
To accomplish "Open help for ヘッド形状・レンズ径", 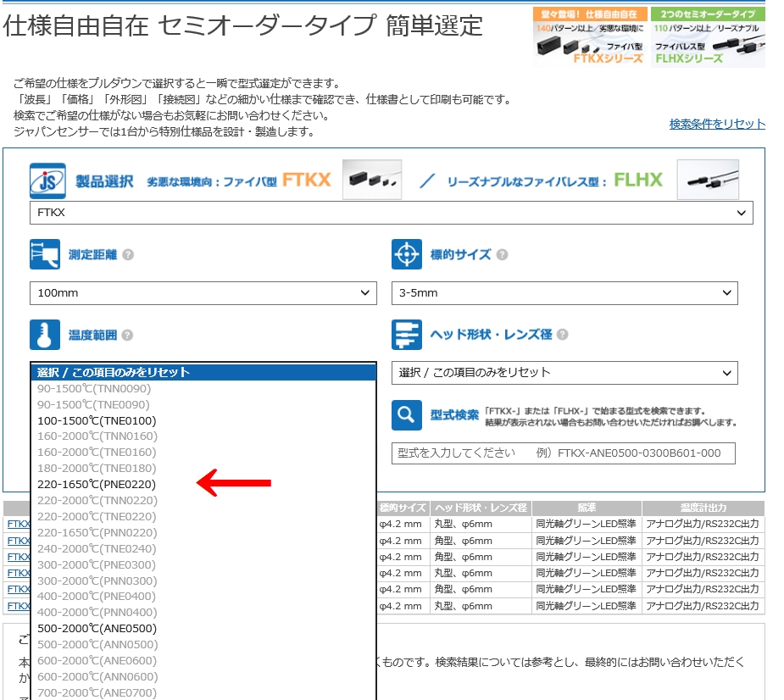I will click(563, 335).
